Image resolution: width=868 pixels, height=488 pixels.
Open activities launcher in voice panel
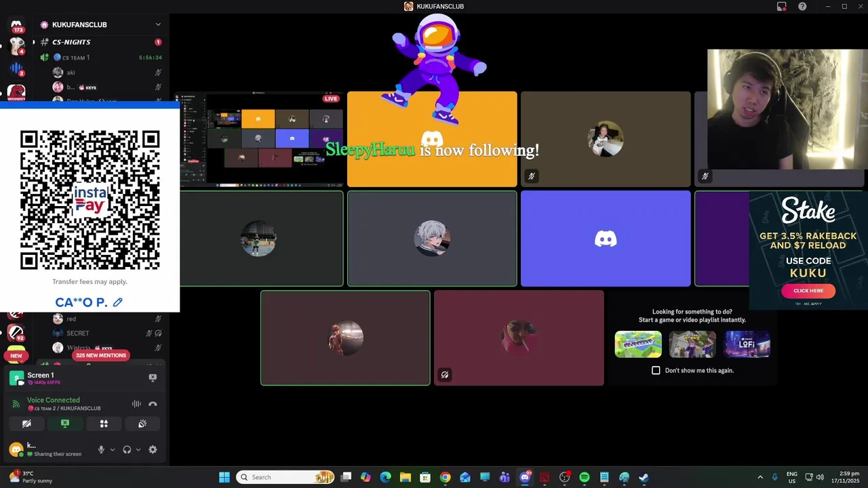(104, 424)
